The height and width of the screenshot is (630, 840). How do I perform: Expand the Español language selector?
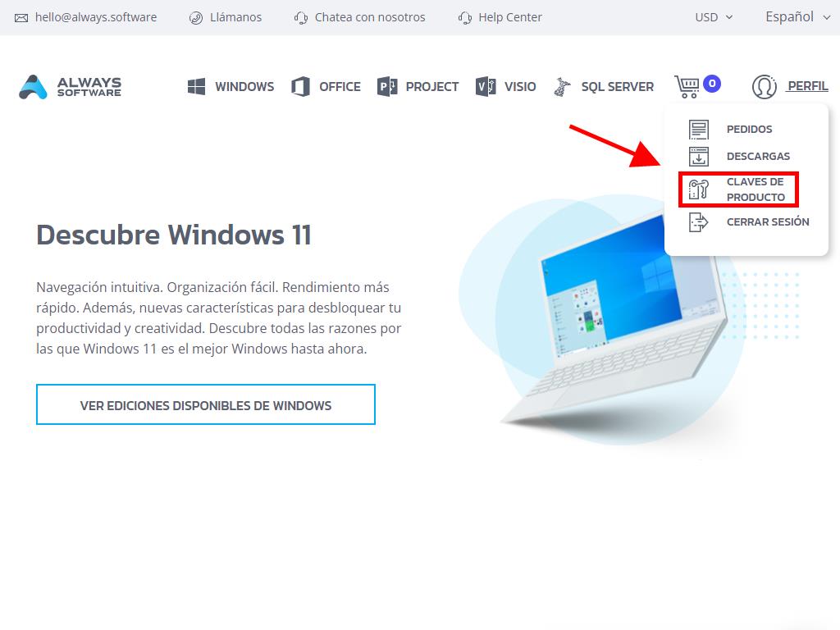(798, 17)
